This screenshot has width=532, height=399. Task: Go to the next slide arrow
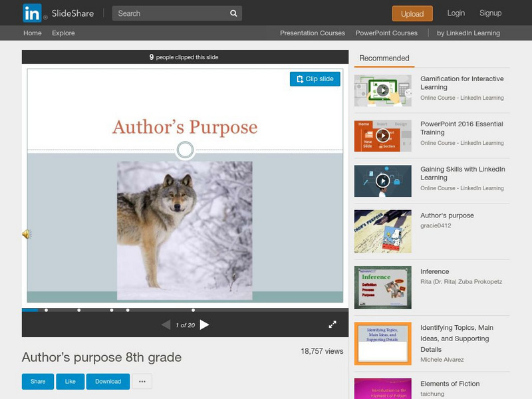pos(205,325)
